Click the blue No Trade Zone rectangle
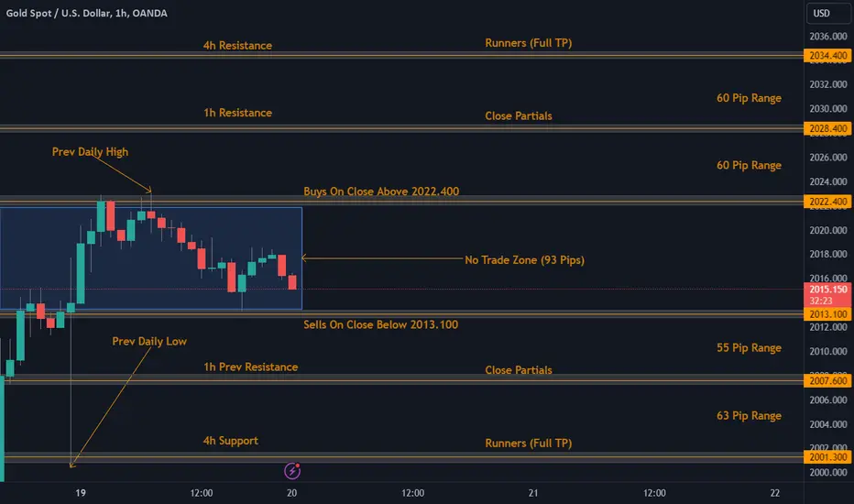854x504 pixels. click(151, 258)
